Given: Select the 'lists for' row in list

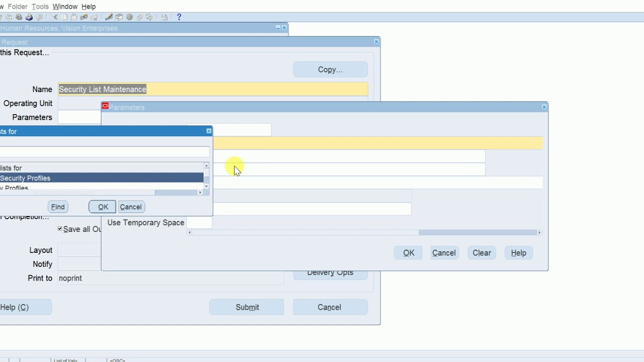Looking at the screenshot, I should (x=102, y=168).
